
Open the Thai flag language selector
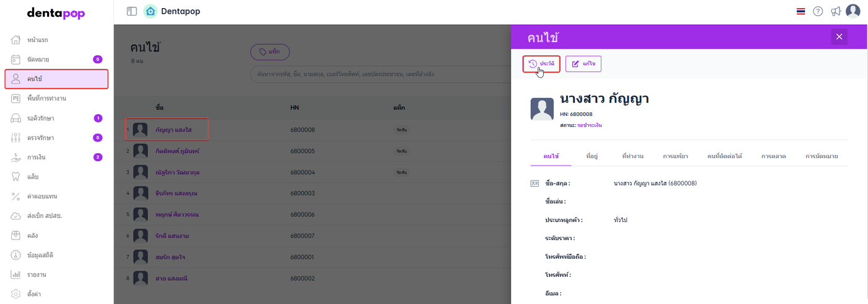coord(800,11)
